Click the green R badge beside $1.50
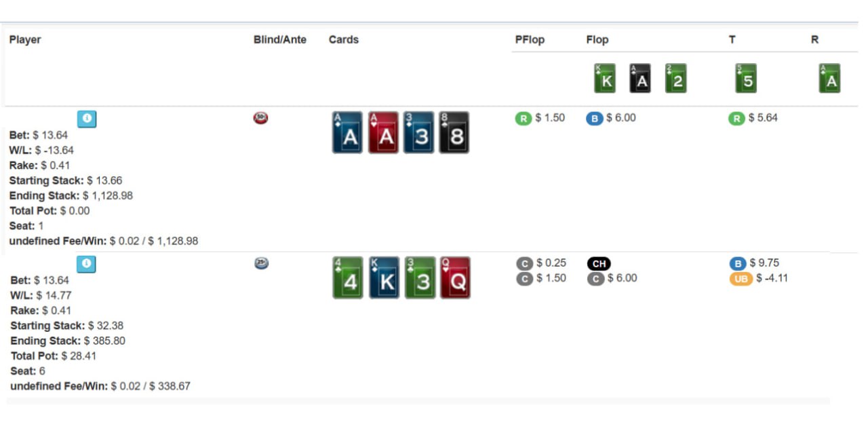868x422 pixels. point(523,119)
